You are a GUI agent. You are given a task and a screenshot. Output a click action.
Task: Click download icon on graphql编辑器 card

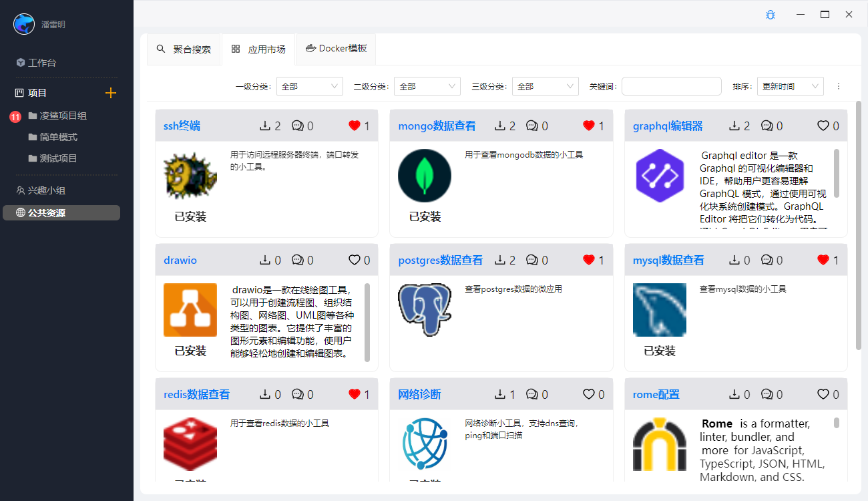point(734,126)
